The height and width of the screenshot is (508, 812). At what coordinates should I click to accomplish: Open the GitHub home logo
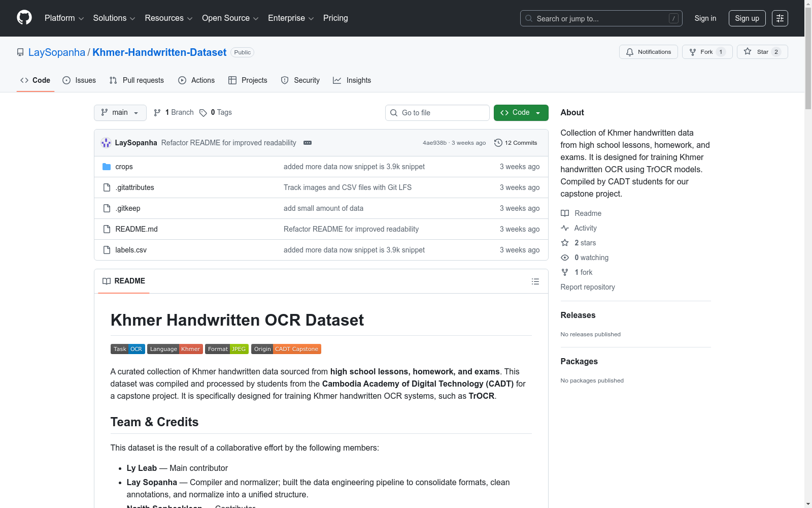pos(24,18)
